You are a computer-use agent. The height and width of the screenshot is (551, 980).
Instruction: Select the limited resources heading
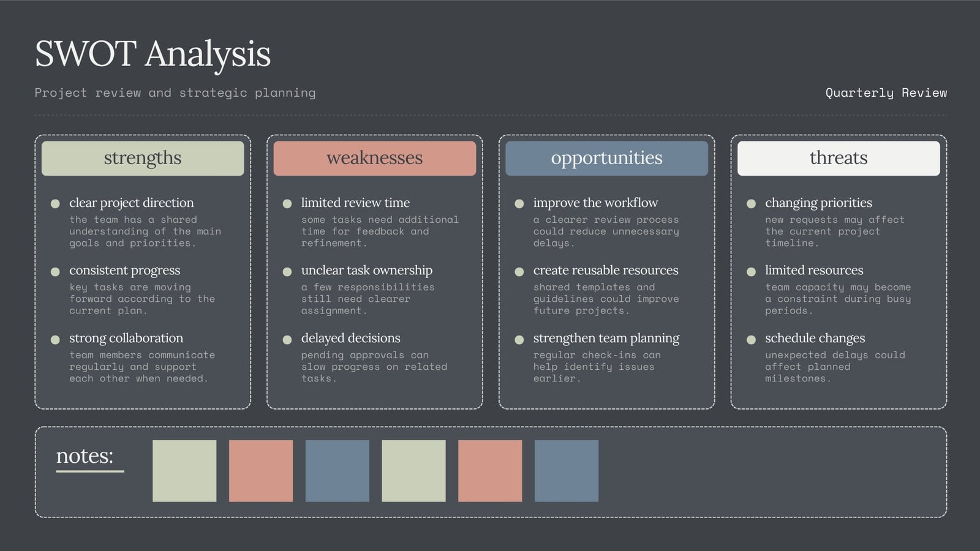813,270
